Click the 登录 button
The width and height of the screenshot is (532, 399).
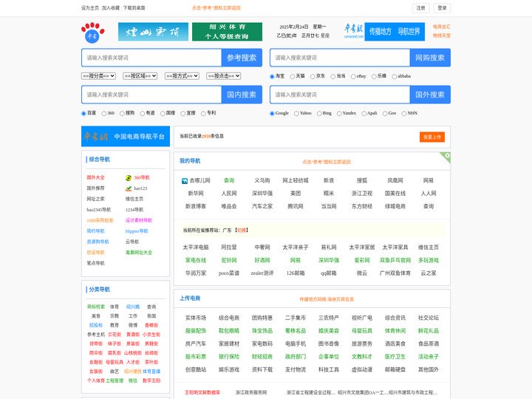tap(442, 8)
